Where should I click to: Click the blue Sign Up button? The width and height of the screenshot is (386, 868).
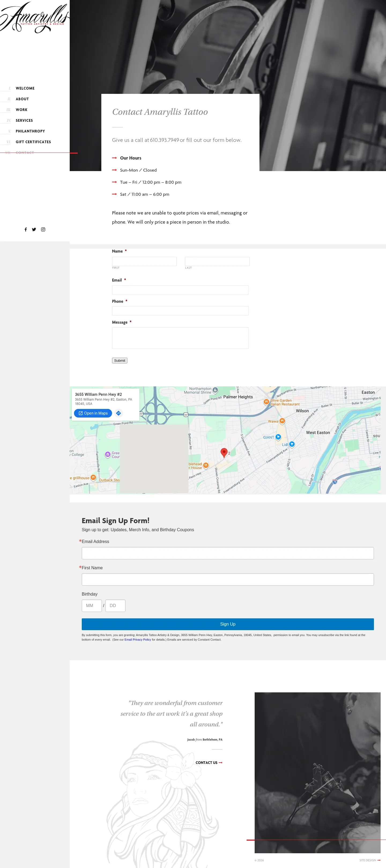tap(228, 624)
